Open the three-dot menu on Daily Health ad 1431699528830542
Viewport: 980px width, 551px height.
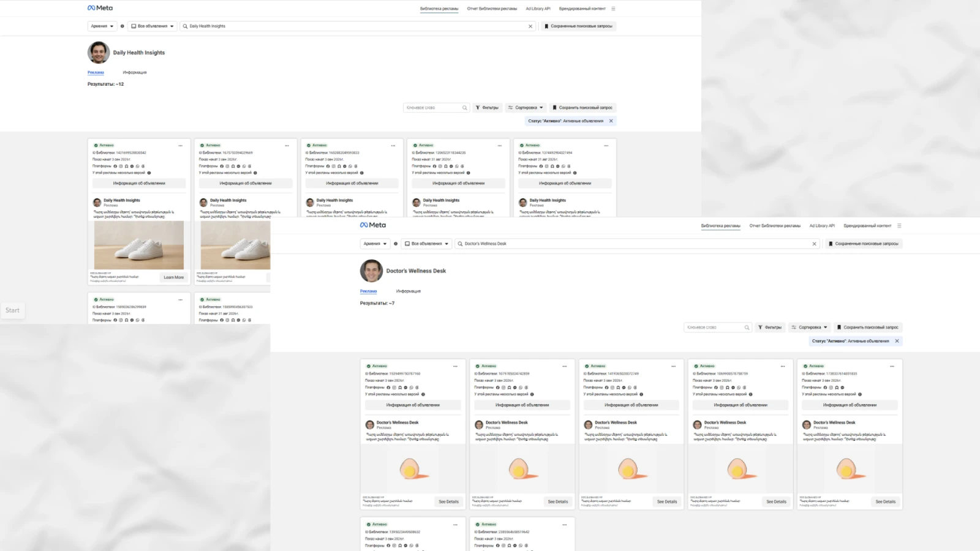[x=180, y=146]
